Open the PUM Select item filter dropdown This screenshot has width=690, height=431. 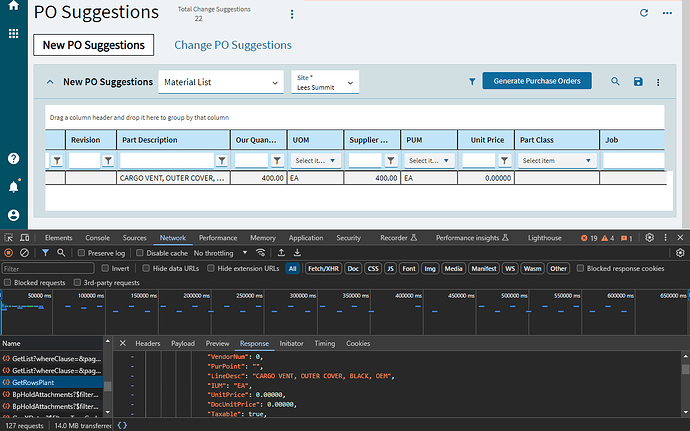click(x=429, y=161)
